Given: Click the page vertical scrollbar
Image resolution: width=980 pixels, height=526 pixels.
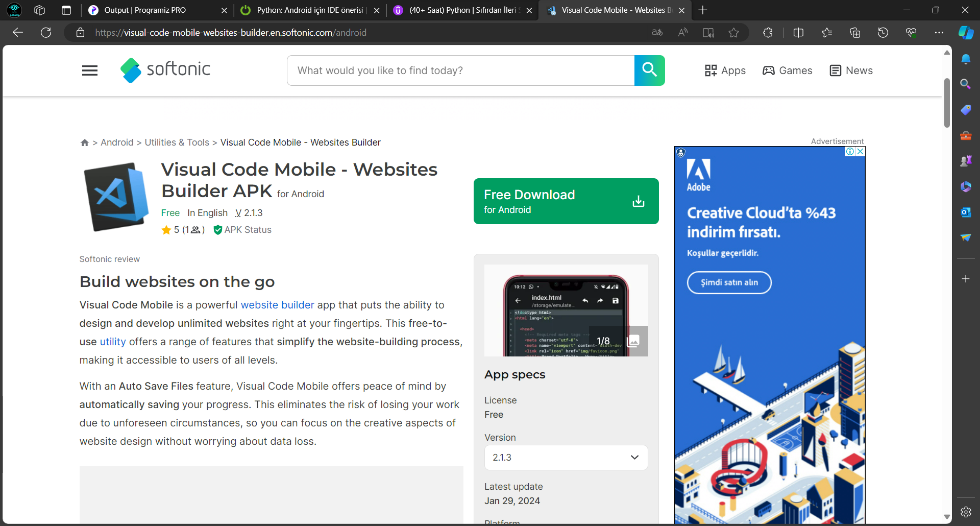Looking at the screenshot, I should pyautogui.click(x=947, y=102).
